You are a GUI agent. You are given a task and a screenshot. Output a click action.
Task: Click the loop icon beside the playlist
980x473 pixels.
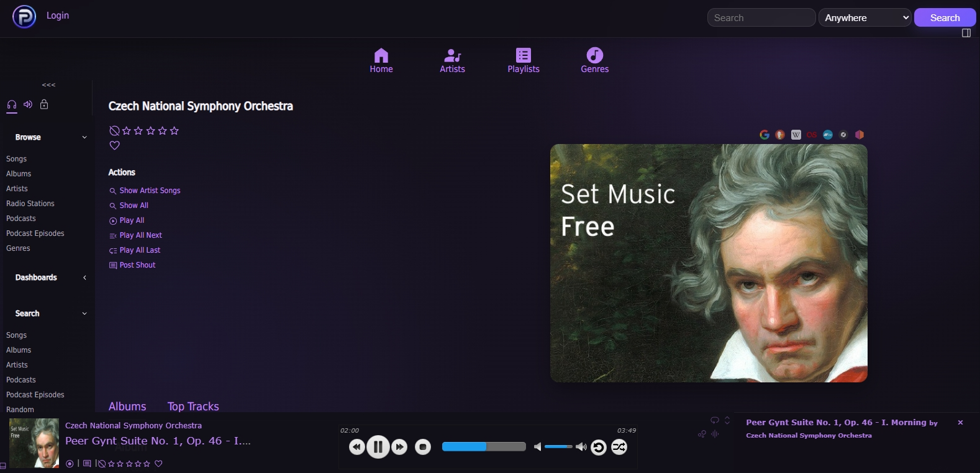(x=715, y=420)
